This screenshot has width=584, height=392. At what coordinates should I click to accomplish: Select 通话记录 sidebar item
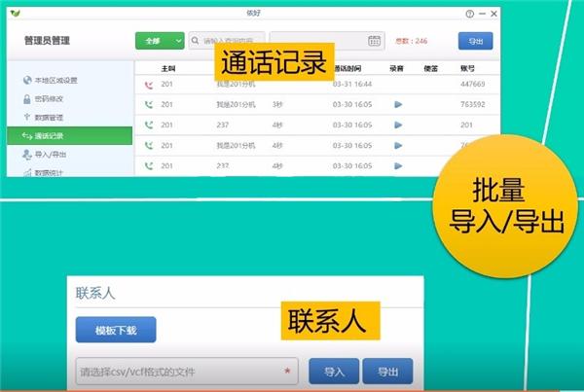(x=70, y=135)
